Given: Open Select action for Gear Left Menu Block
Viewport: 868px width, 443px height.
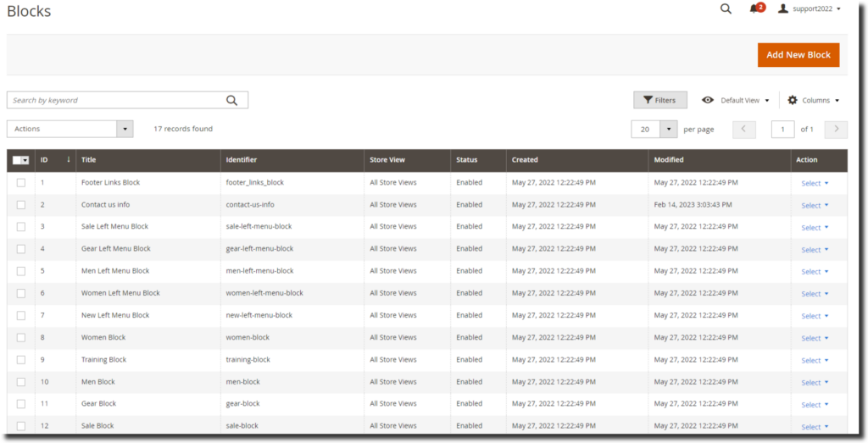Looking at the screenshot, I should click(815, 249).
